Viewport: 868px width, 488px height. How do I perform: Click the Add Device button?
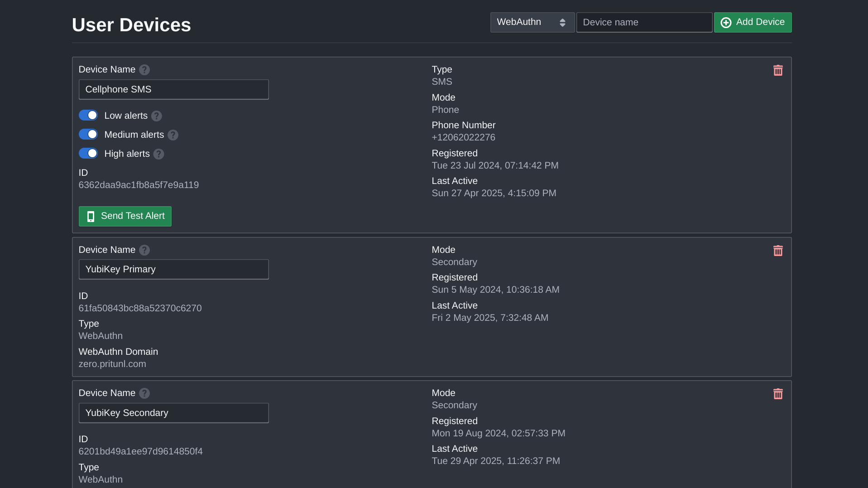[753, 22]
